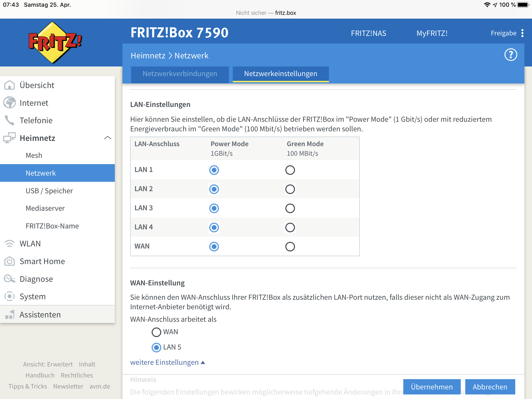Collapse weitere Einstellungen section
Screen dimensions: 532x399
tap(167, 362)
